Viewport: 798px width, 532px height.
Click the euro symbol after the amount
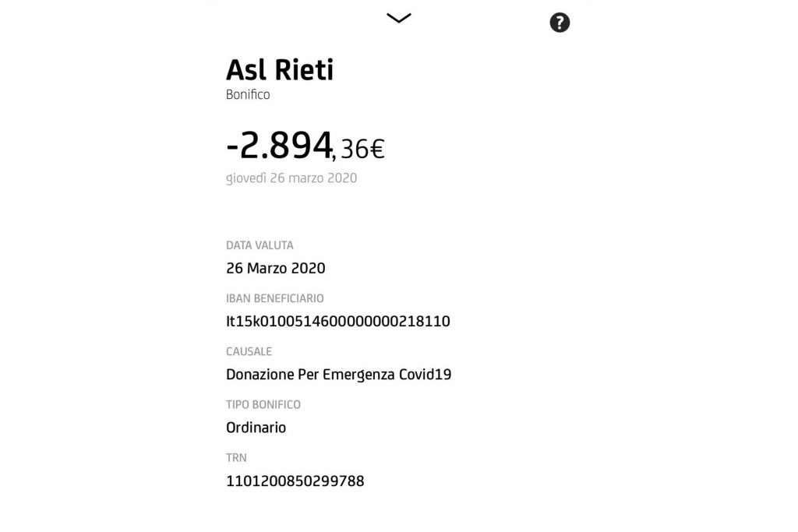coord(377,148)
